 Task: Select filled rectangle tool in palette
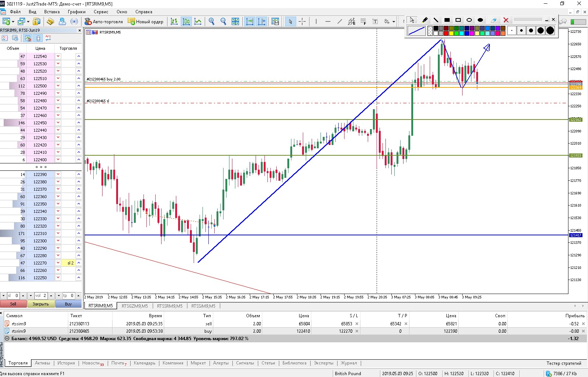tap(447, 20)
